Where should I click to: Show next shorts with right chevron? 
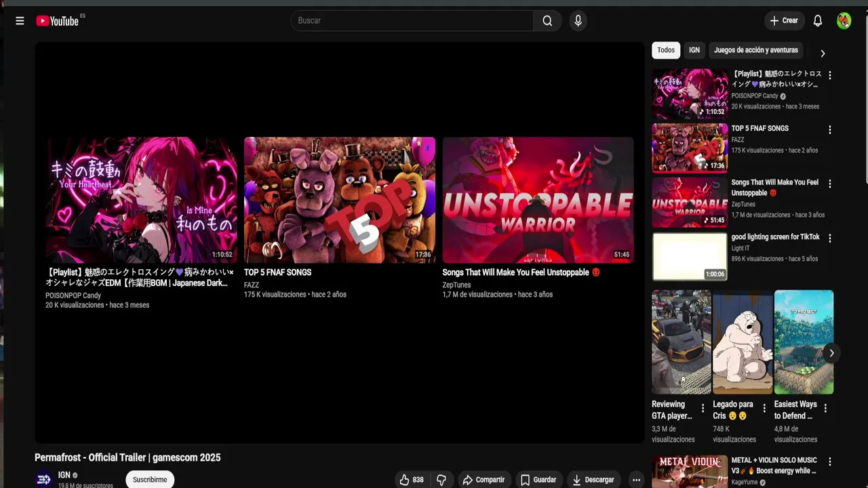(831, 353)
